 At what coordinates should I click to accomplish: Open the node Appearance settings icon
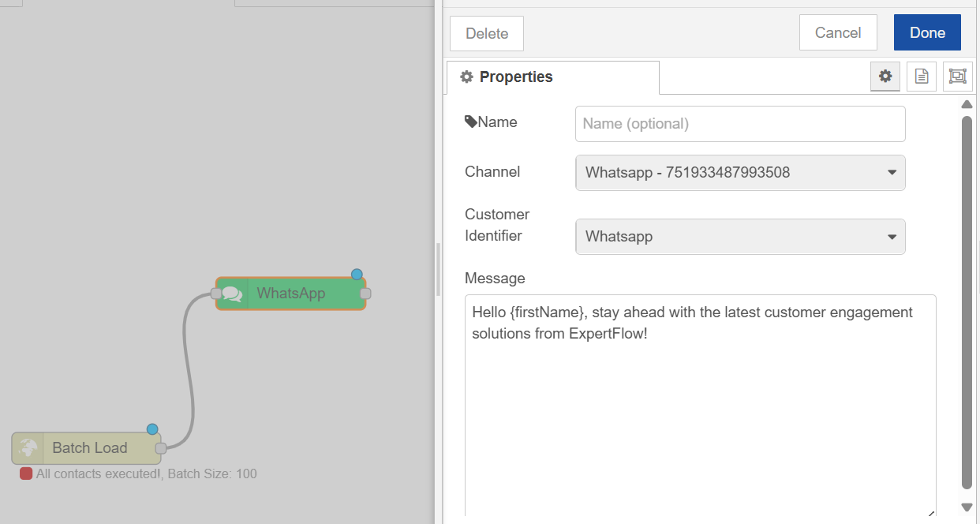point(957,76)
